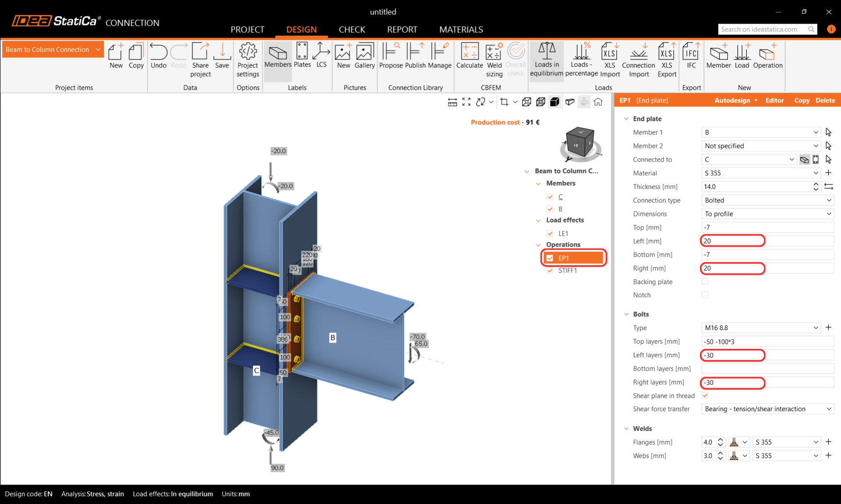Toggle visibility of member C
Viewport: 841px width, 504px height.
point(550,197)
